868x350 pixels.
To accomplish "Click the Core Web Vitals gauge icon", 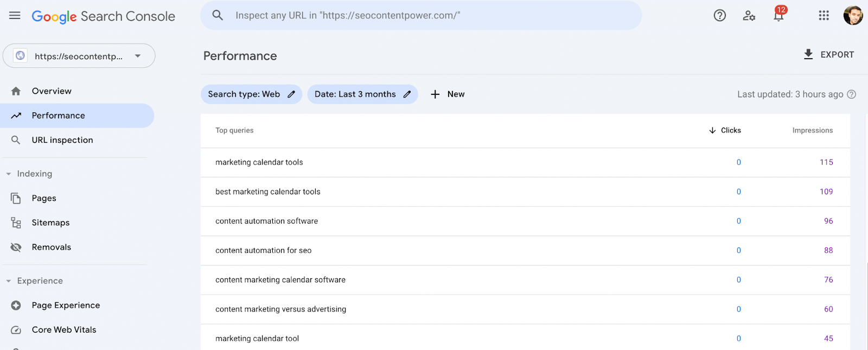I will click(x=16, y=330).
